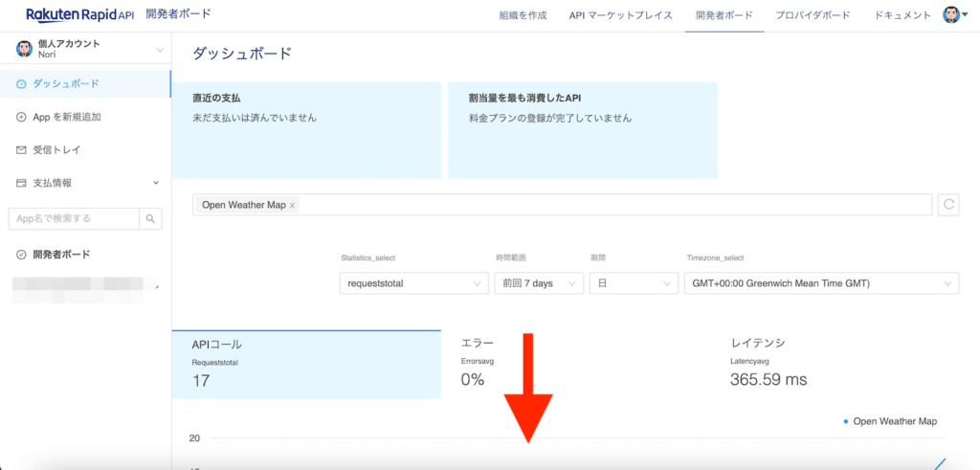Open the ドキュメント link
The width and height of the screenshot is (980, 470).
pos(902,15)
